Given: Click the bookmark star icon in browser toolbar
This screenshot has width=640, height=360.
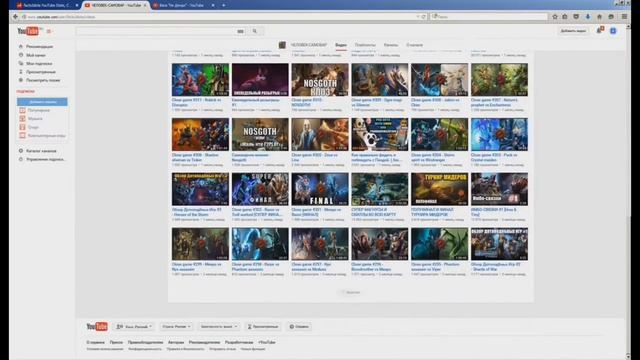Looking at the screenshot, I should (x=555, y=17).
